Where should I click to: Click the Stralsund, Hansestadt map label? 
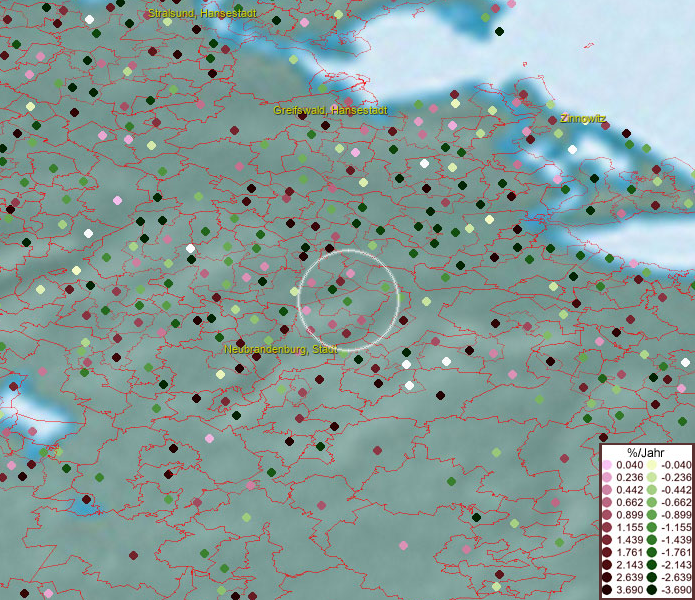tap(201, 14)
